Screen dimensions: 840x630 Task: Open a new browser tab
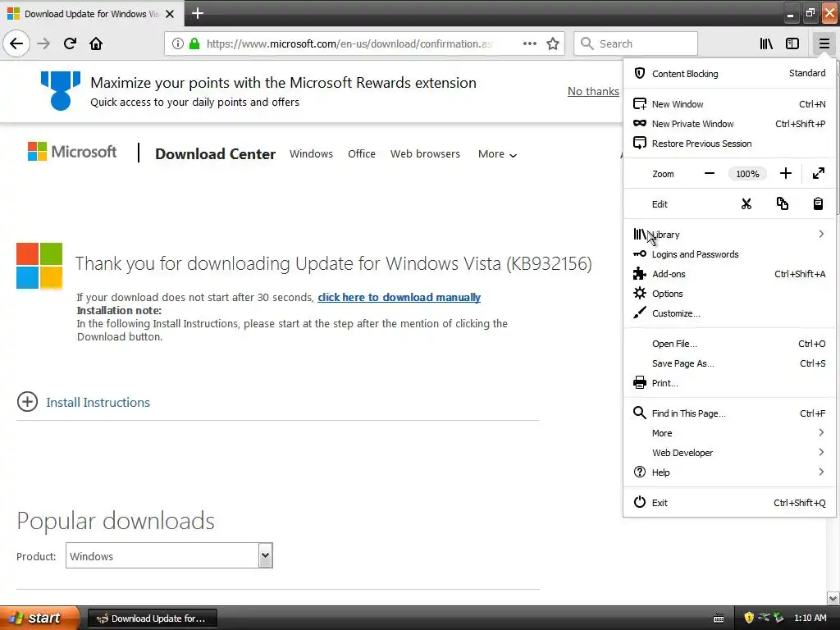pos(198,13)
